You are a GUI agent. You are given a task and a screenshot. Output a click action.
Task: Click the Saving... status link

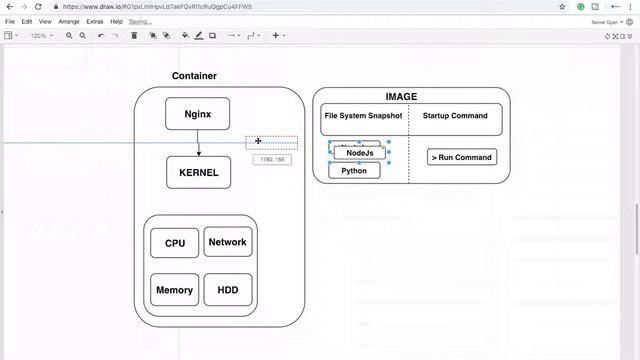coord(140,22)
